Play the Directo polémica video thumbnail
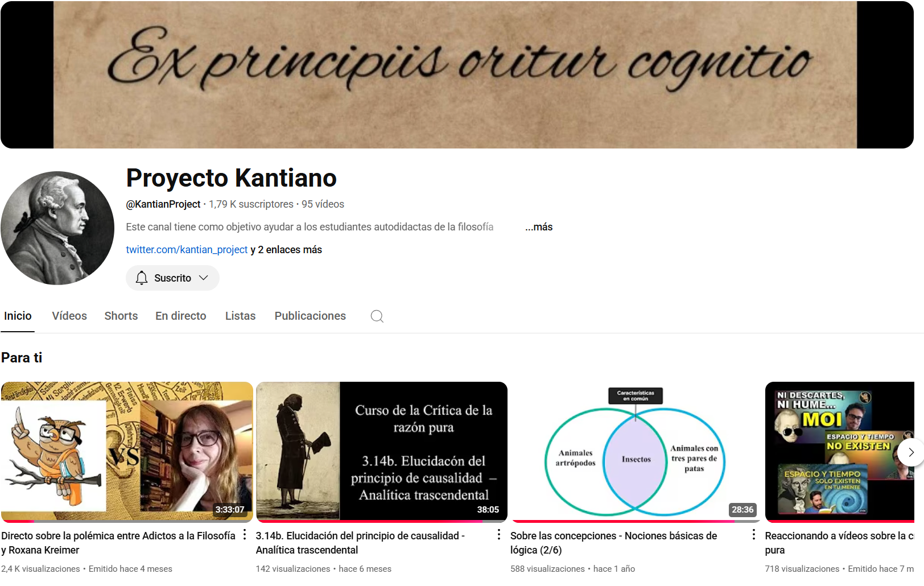 pyautogui.click(x=127, y=451)
